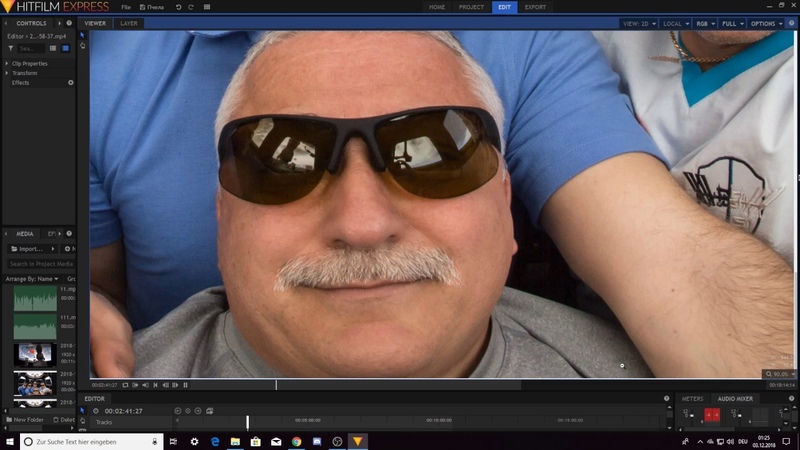Screen dimensions: 800x450
Task: Jump to start with the previous-marker button
Action: pos(156,385)
